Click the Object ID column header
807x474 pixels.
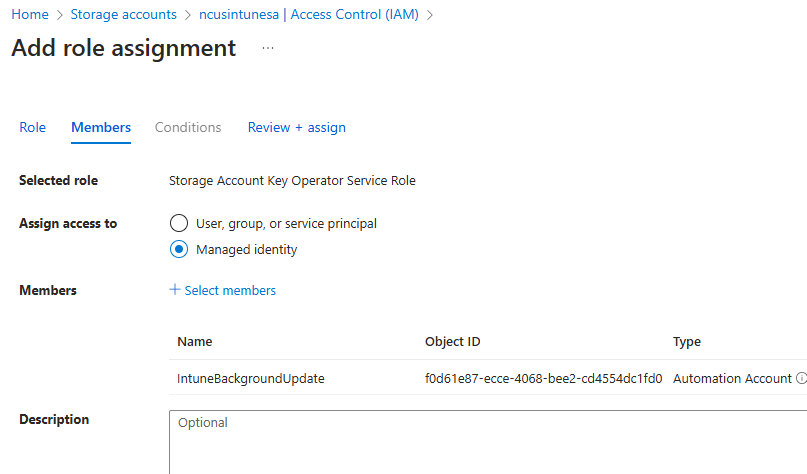click(x=452, y=342)
